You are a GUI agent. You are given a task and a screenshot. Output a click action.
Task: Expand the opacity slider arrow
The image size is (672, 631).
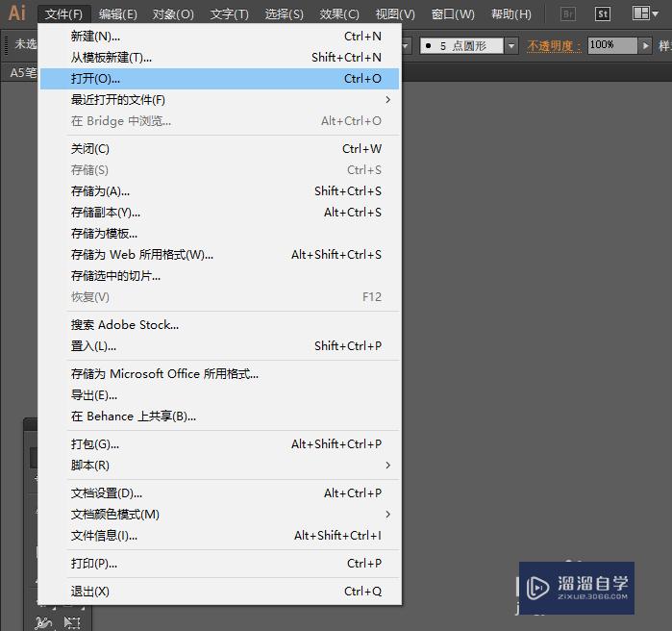645,45
